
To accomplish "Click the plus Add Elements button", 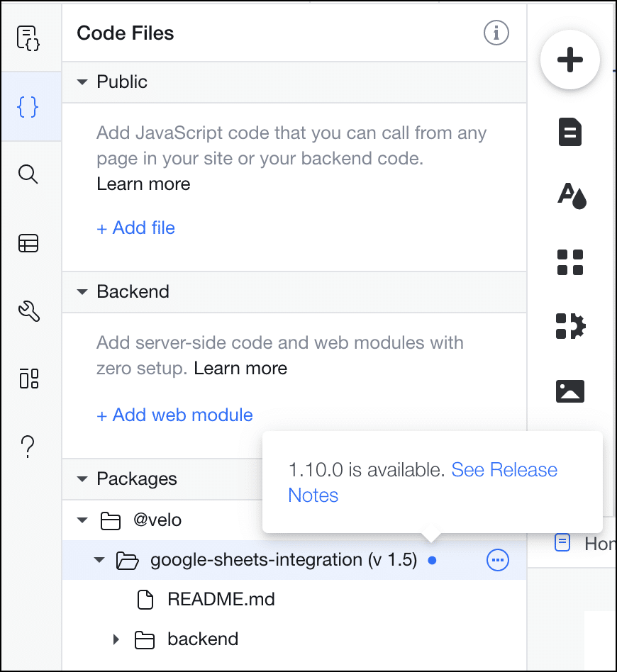I will [x=569, y=60].
